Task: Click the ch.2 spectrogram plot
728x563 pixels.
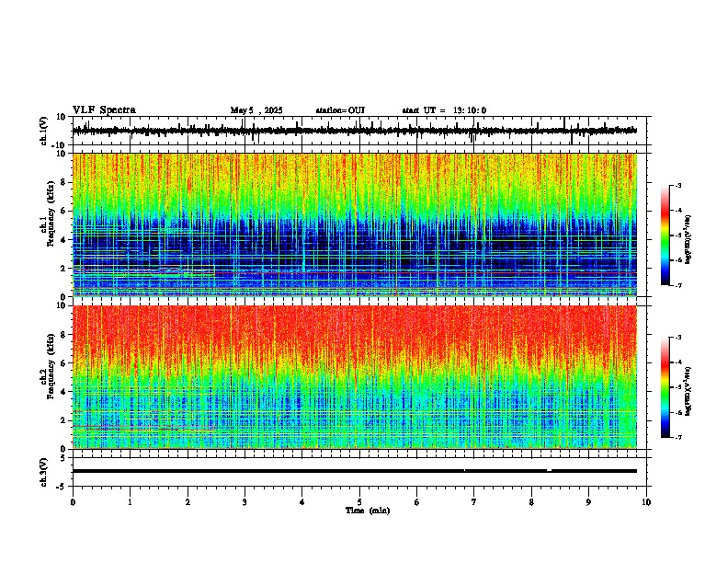Action: click(355, 377)
